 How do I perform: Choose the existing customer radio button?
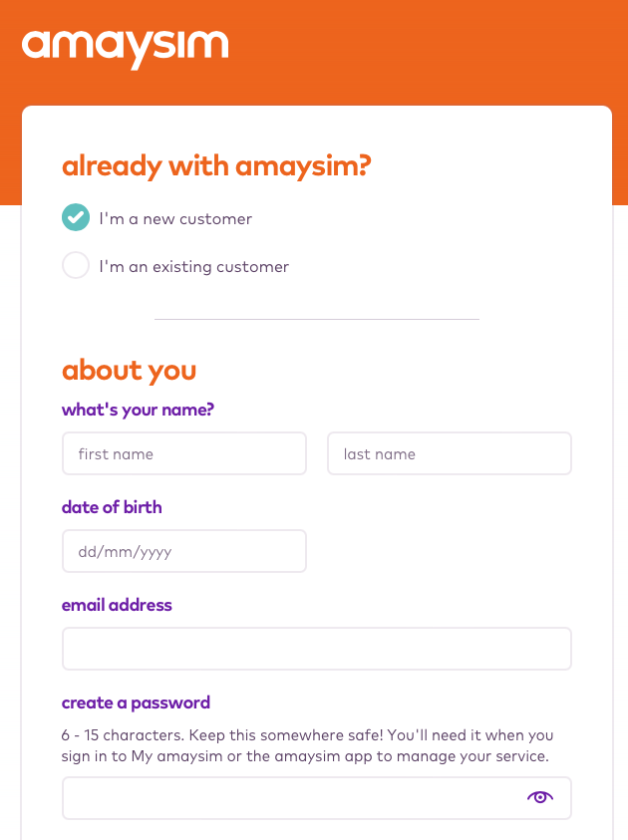click(76, 266)
